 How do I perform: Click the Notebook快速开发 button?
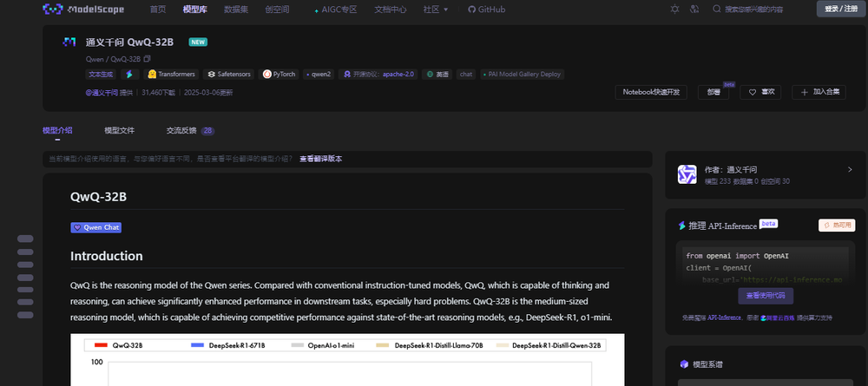(651, 92)
